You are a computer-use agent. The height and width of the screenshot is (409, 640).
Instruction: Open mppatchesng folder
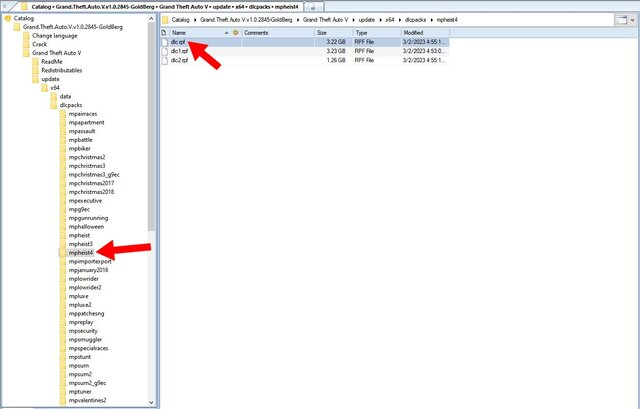click(86, 313)
